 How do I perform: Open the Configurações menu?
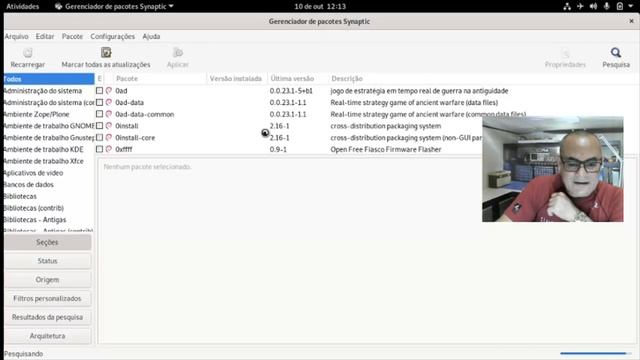tap(113, 36)
